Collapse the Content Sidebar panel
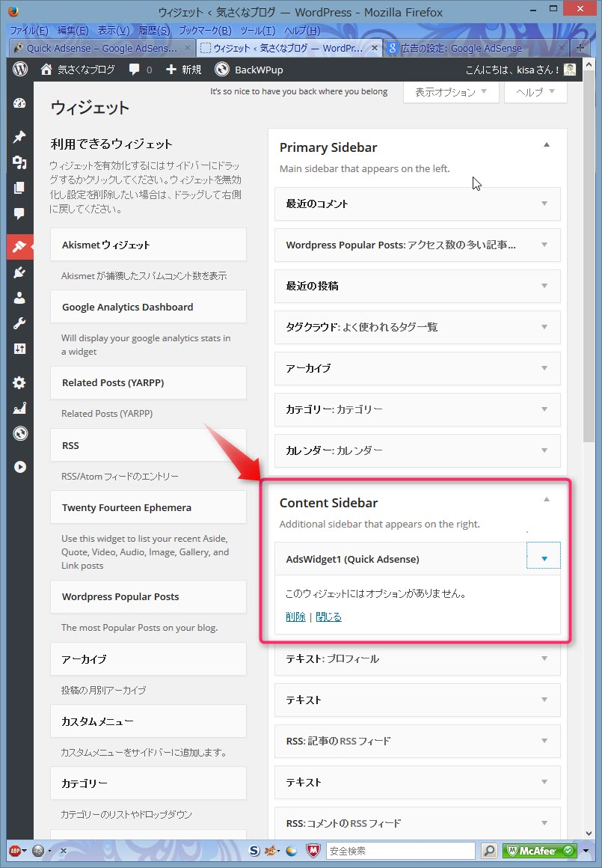This screenshot has width=602, height=868. tap(546, 499)
